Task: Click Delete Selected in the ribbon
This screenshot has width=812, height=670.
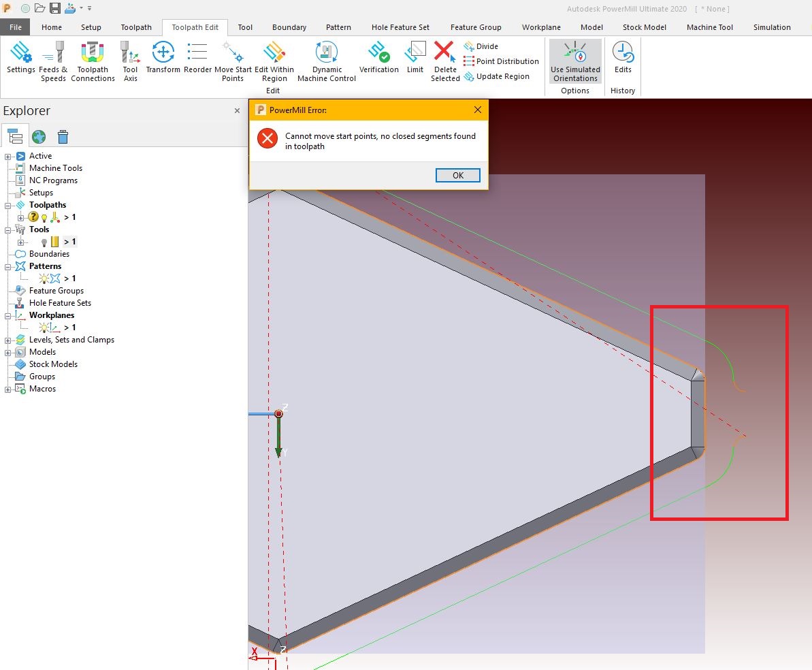Action: [x=445, y=62]
